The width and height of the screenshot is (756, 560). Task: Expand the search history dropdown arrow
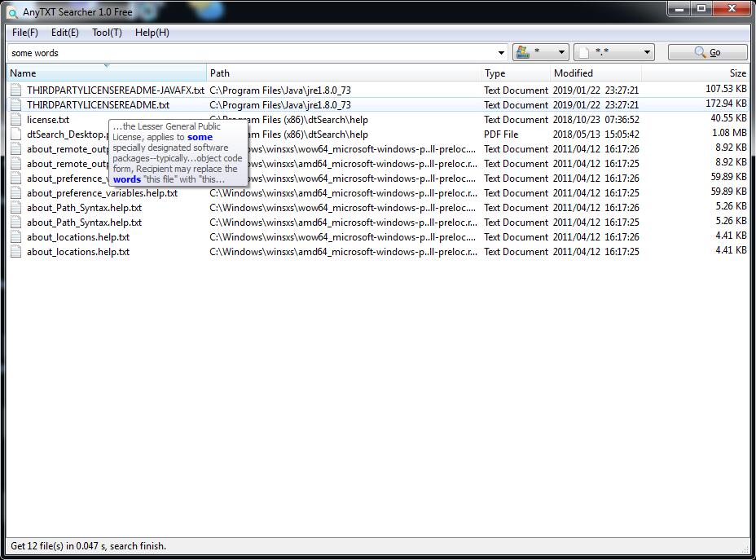coord(502,52)
